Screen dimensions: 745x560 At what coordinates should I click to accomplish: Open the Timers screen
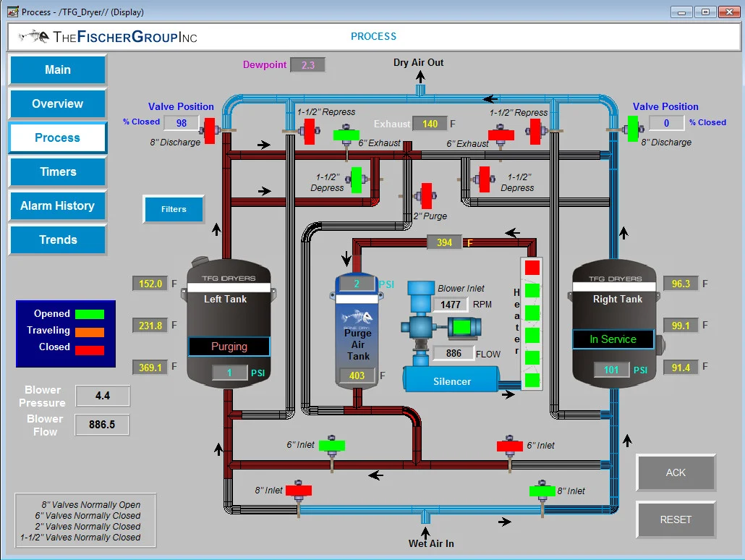click(57, 171)
